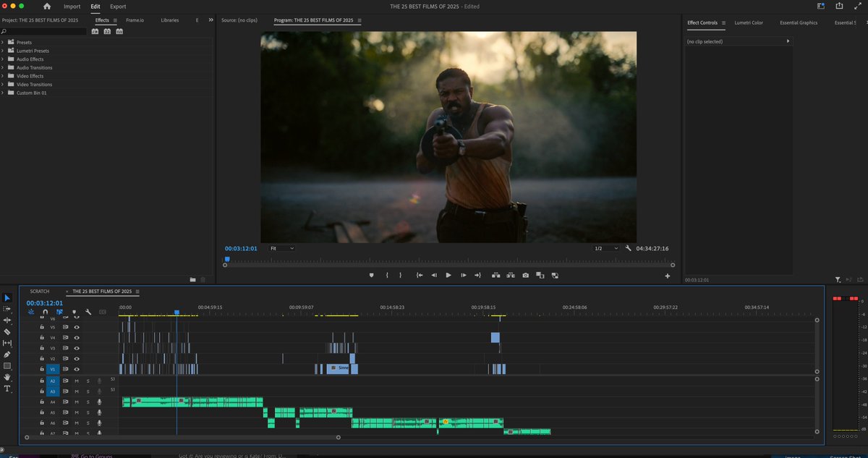Select the Razor tool
The width and height of the screenshot is (868, 458).
click(7, 331)
